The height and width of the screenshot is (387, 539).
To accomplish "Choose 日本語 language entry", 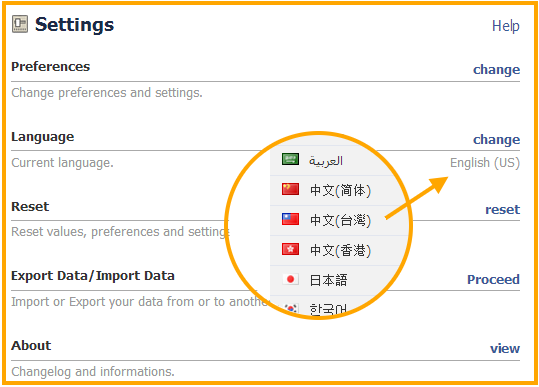I will click(x=329, y=280).
